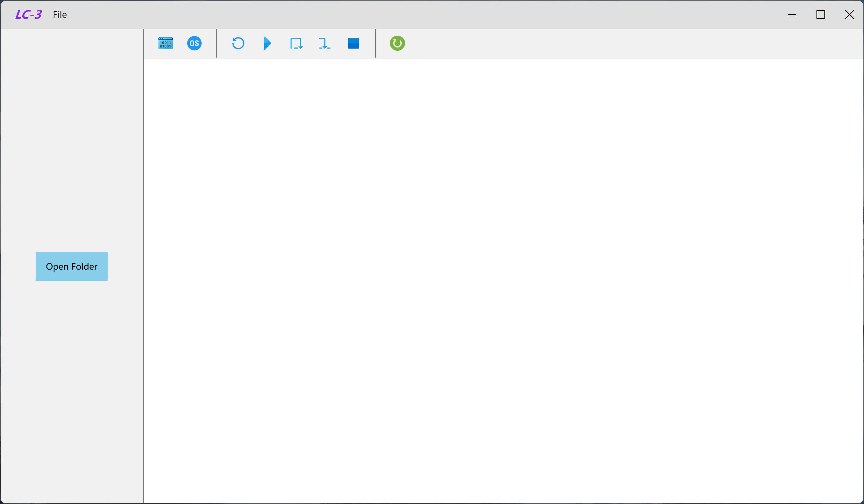Minimize the LC-3 window

792,14
